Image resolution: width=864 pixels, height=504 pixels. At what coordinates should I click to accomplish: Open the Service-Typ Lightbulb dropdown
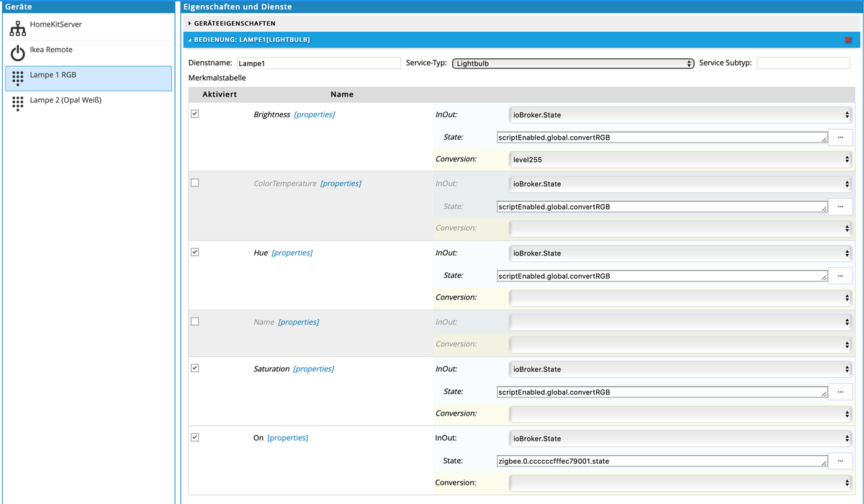(572, 63)
